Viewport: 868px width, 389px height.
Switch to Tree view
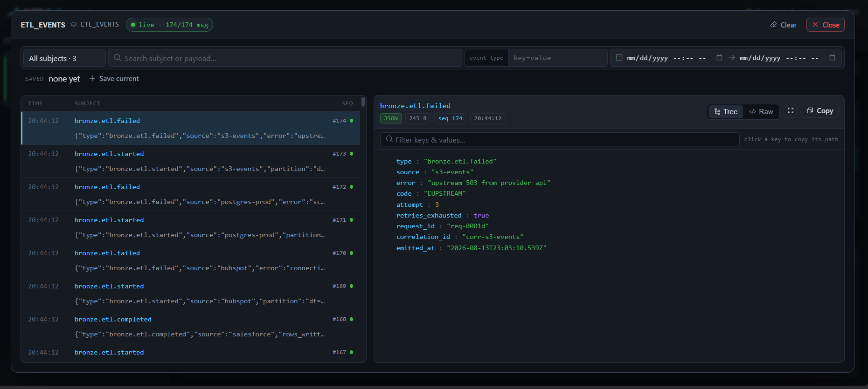(x=726, y=112)
